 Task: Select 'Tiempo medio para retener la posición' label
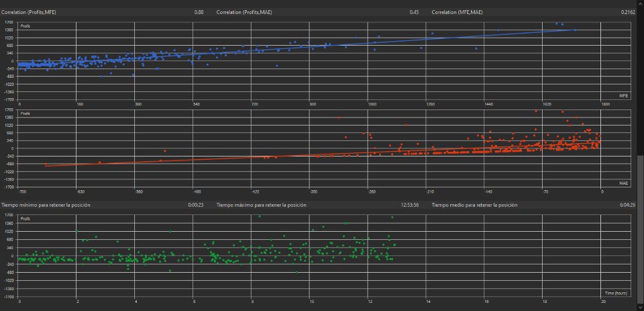474,205
